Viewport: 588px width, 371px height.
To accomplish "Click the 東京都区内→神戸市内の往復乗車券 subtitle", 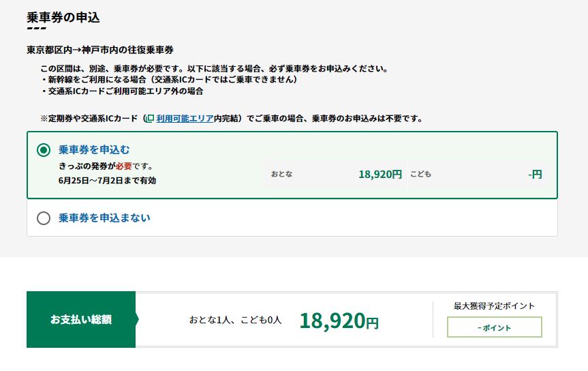I will 100,50.
